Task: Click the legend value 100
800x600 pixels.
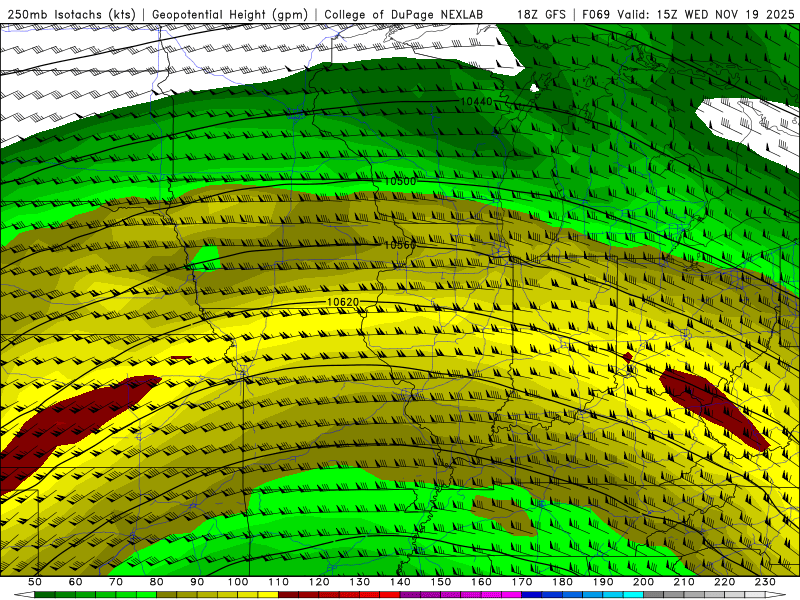Action: click(x=238, y=582)
